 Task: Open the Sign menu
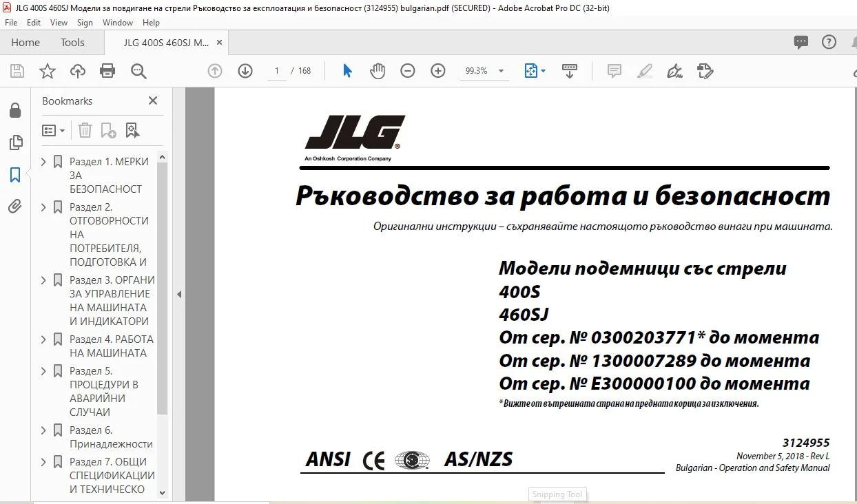(85, 23)
